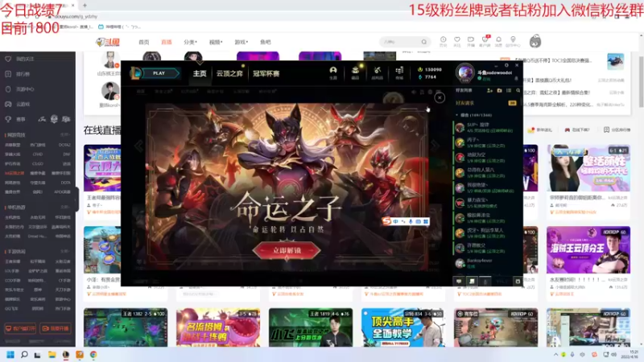Open the loot (战利品) icon
Screen dimensions: 644x362
point(377,72)
